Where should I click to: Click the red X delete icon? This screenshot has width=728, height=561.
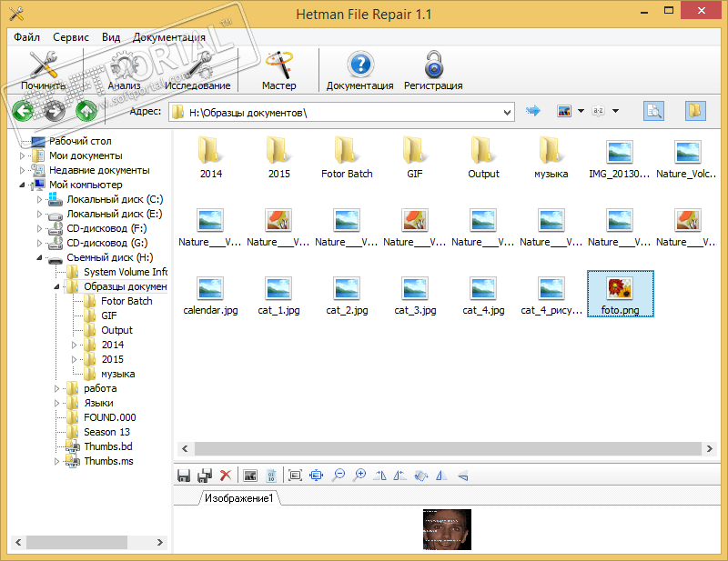pyautogui.click(x=226, y=476)
